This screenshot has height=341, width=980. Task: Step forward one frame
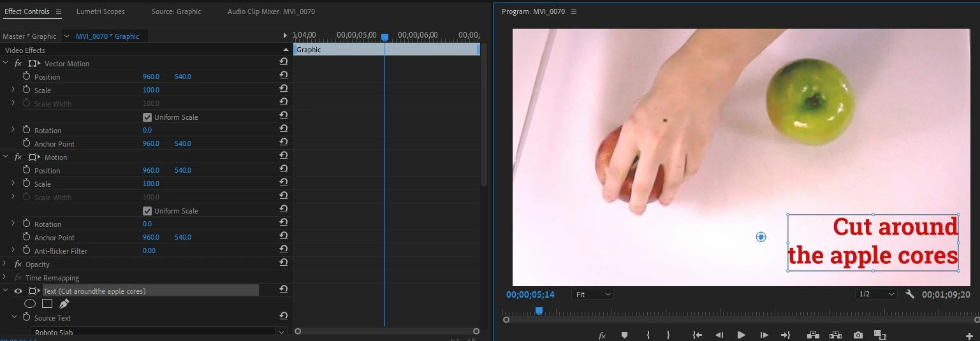pos(764,335)
